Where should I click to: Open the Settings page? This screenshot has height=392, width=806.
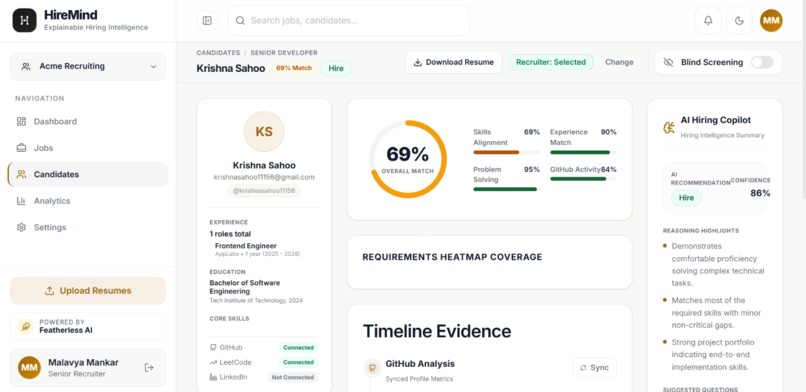point(87,227)
